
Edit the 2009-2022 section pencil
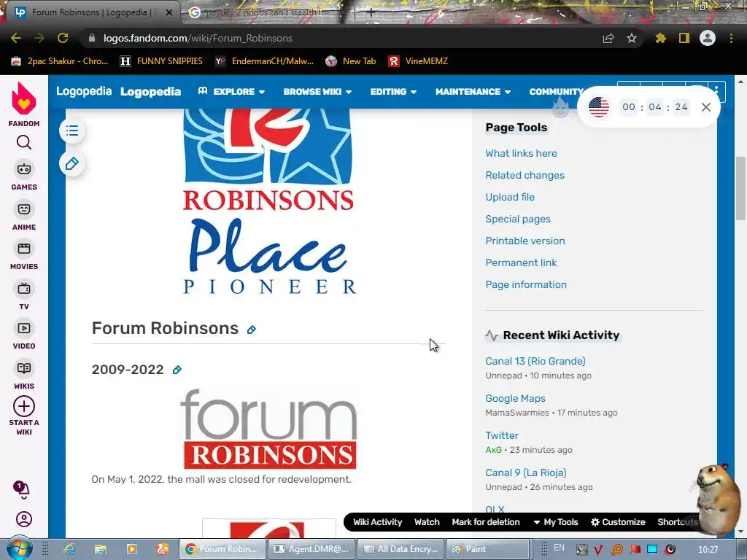177,370
